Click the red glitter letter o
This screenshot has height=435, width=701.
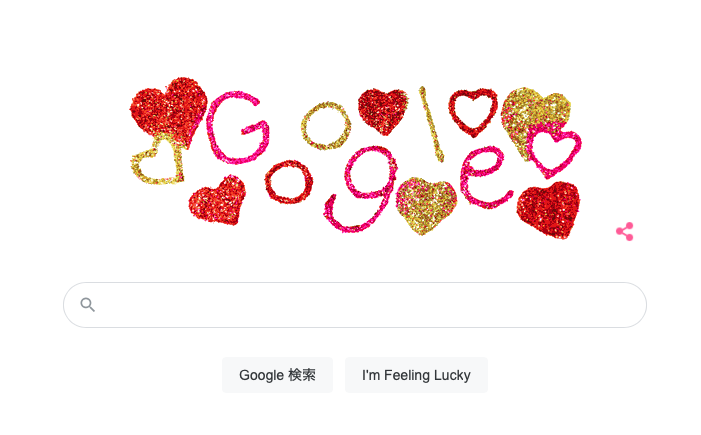289,182
